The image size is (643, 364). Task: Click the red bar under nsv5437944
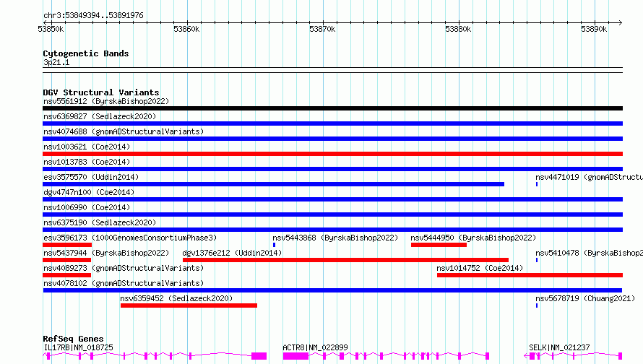point(67,260)
